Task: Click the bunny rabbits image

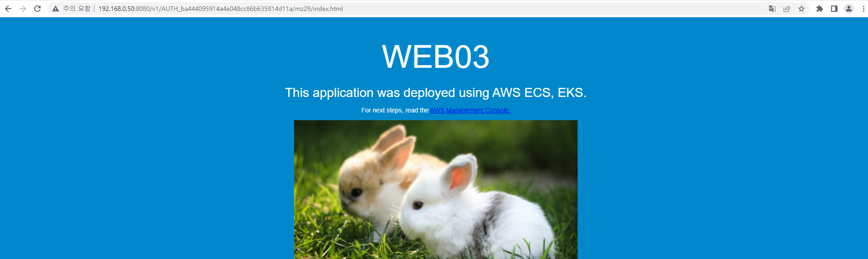Action: tap(436, 189)
